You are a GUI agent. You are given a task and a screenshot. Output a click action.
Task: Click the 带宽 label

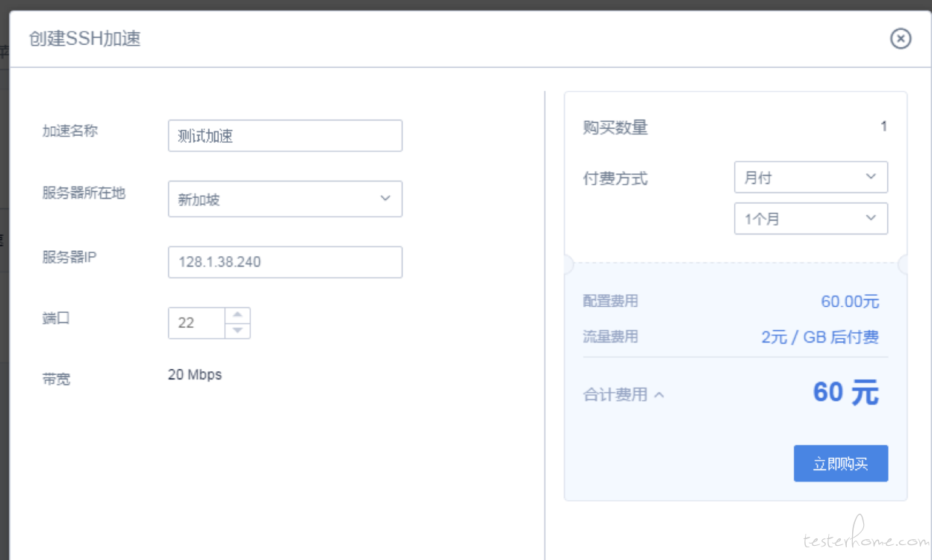[x=56, y=379]
